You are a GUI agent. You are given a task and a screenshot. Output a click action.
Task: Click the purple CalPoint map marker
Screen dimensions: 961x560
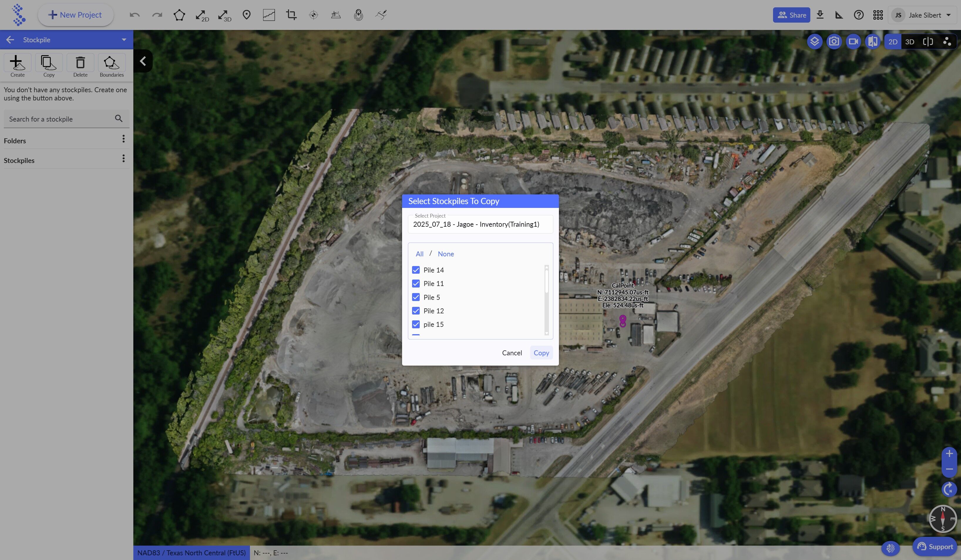623,321
